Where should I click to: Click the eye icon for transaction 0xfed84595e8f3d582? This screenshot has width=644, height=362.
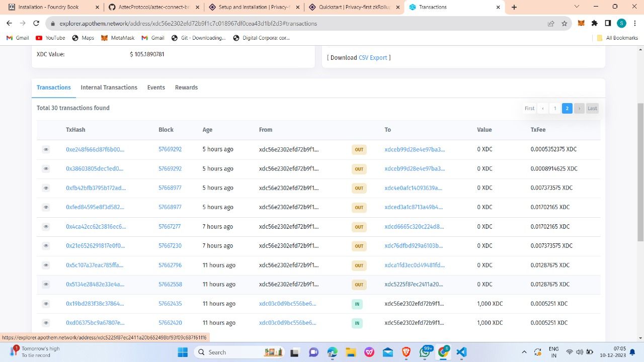pyautogui.click(x=46, y=207)
